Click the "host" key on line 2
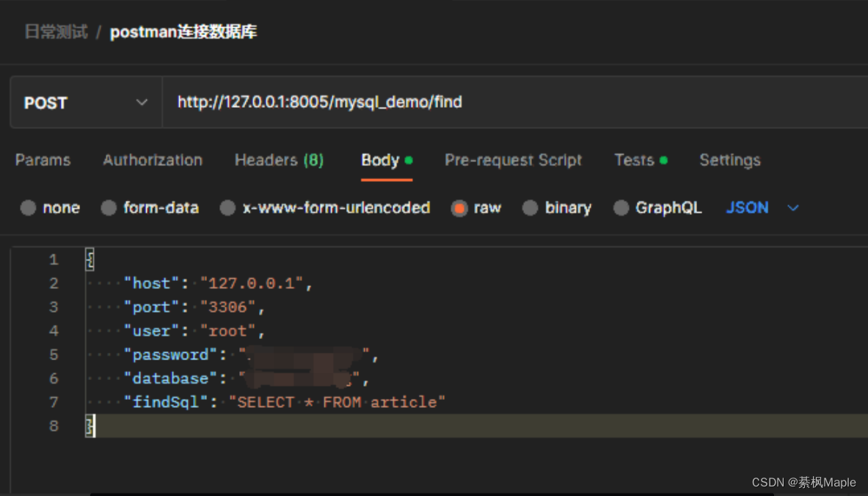Screen dimensions: 868x496 152,283
